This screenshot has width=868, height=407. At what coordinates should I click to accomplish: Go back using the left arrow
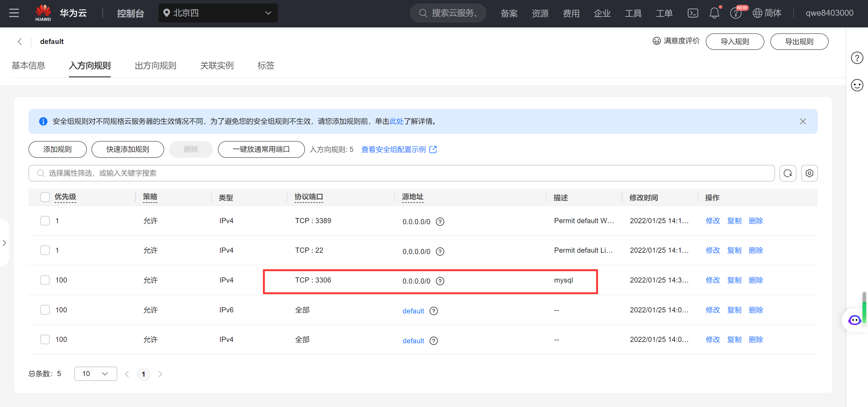20,41
